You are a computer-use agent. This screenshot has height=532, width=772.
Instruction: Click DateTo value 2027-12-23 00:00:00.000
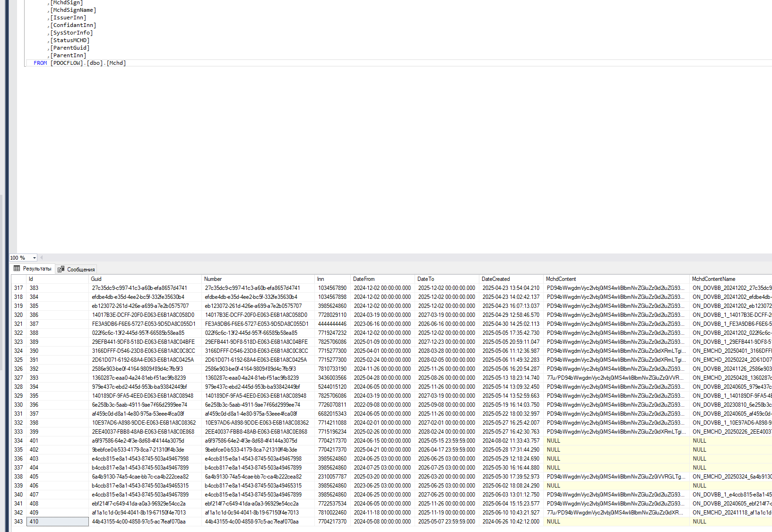click(447, 342)
